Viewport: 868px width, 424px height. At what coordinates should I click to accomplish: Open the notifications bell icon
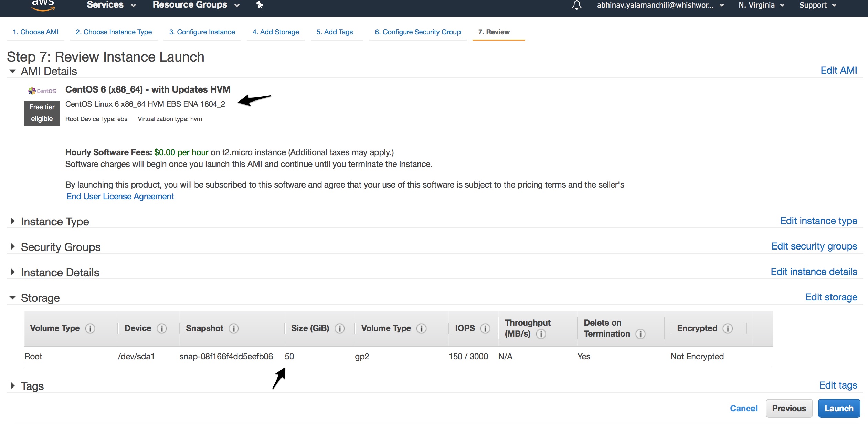coord(577,5)
